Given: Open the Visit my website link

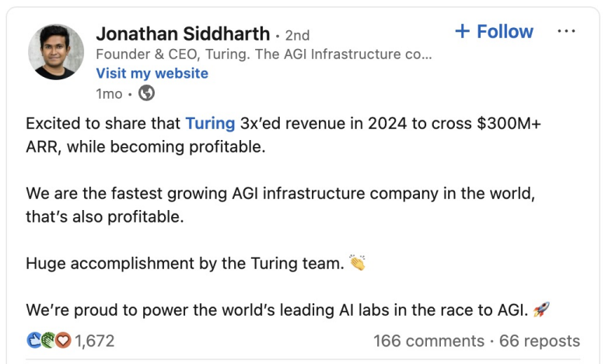Looking at the screenshot, I should 152,73.
